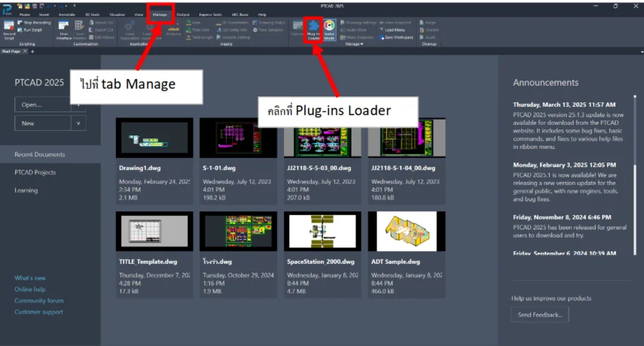Close the Start Page document tab
Viewport: 644px width, 346px height.
point(25,51)
